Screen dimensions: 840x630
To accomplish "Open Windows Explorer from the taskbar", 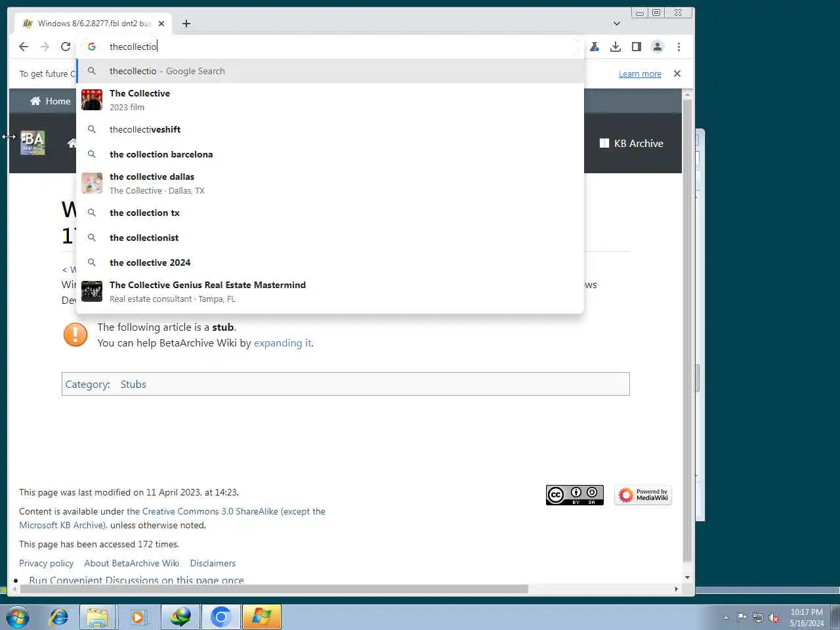I will (98, 618).
